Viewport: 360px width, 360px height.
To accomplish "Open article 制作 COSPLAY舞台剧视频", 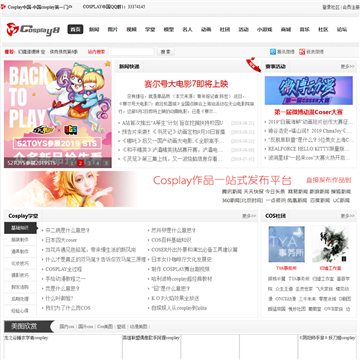I will coord(180,269).
